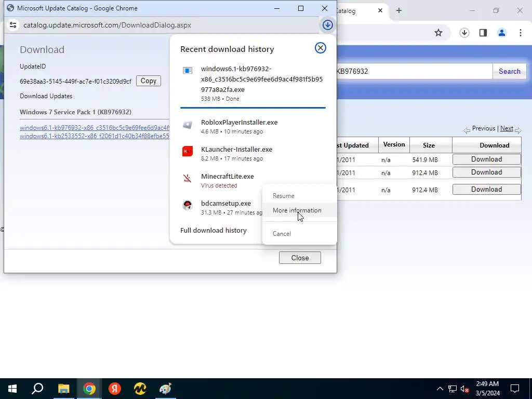This screenshot has height=399, width=532.
Task: Open the windows6.1-kb976932-x86 download link
Action: (x=95, y=128)
